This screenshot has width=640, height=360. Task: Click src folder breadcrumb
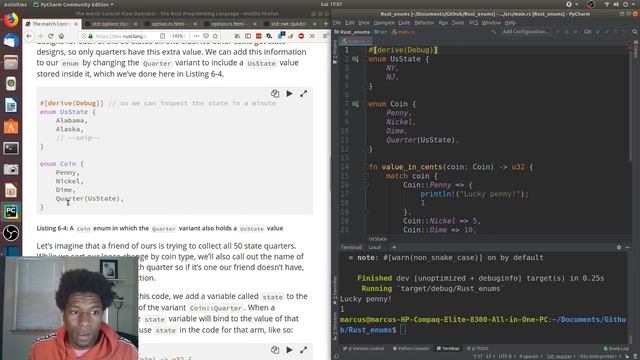pos(380,31)
